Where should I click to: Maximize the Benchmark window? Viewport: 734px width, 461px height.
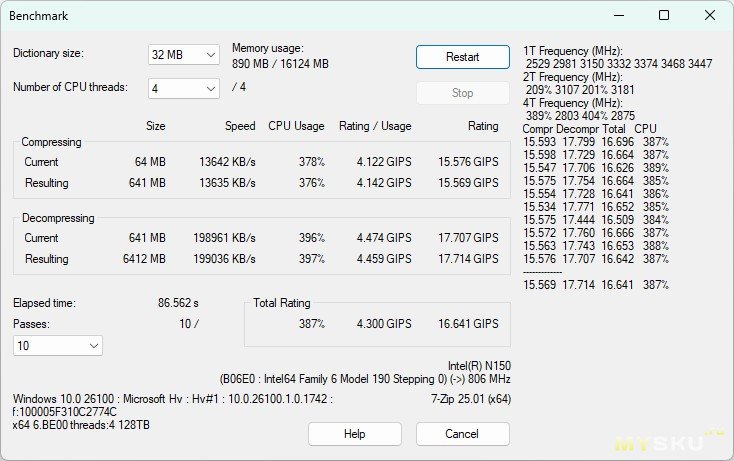(x=664, y=15)
